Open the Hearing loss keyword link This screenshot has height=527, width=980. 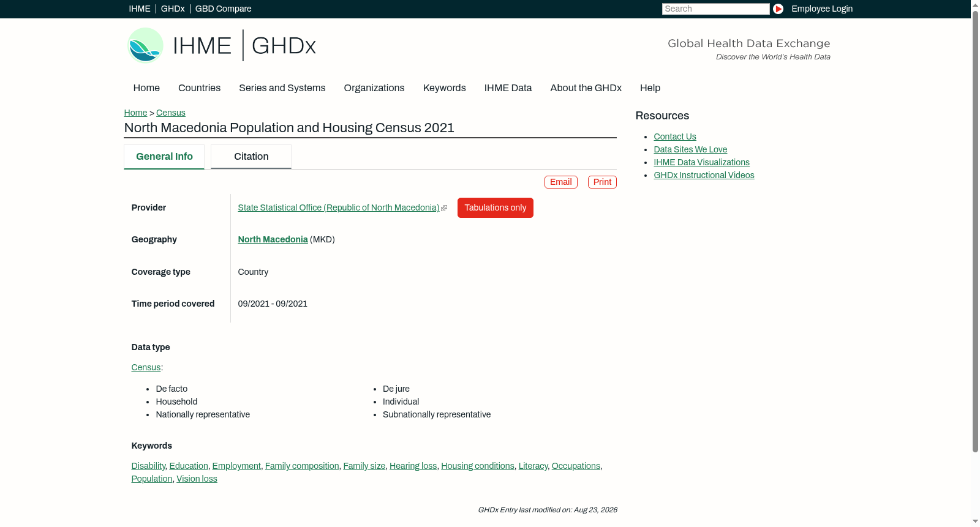coord(413,466)
